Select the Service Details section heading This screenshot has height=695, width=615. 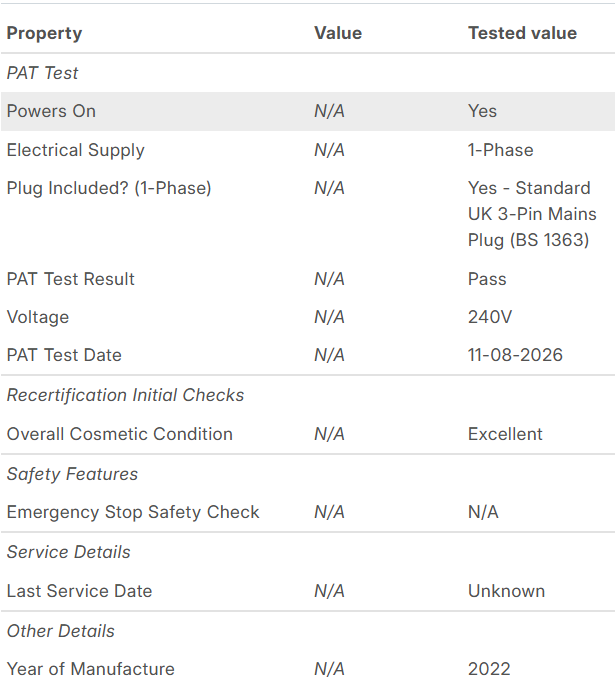point(69,552)
